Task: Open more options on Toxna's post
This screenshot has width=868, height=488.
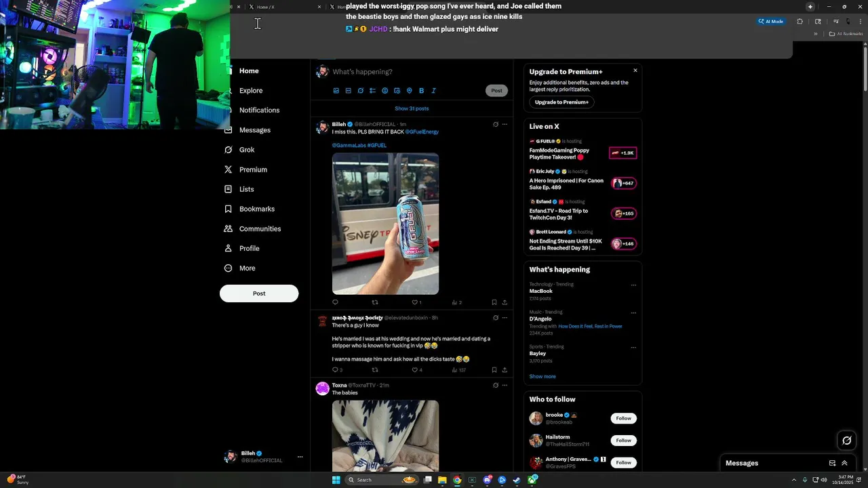Action: (505, 386)
